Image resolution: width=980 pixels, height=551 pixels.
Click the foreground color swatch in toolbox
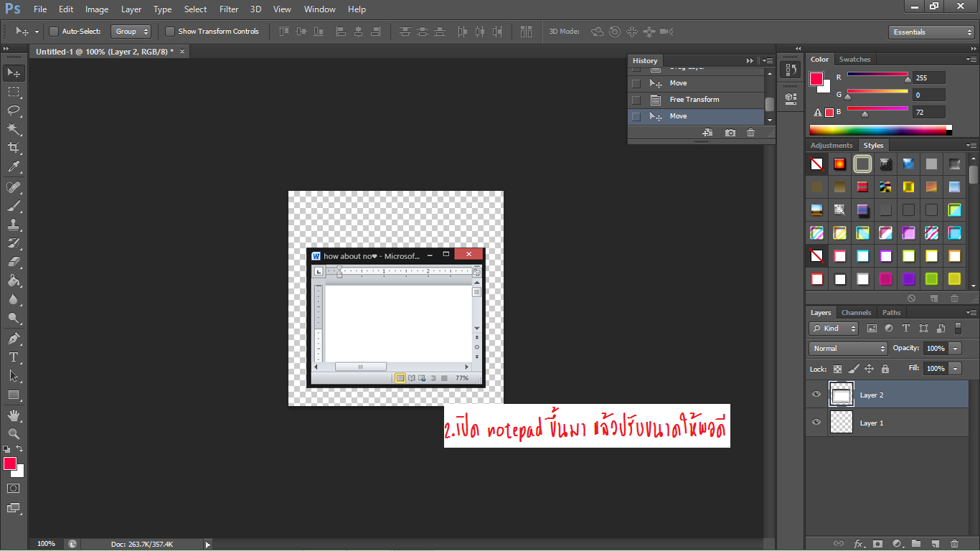10,463
